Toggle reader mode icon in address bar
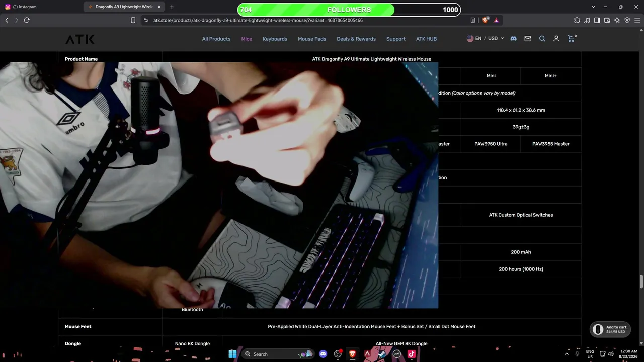This screenshot has height=362, width=644. coord(473,20)
